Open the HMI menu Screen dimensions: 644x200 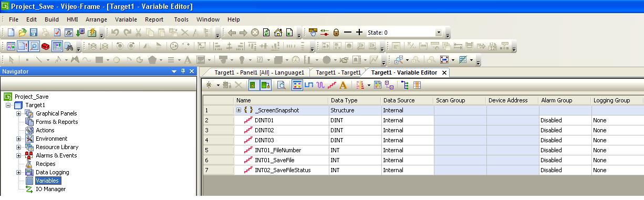[x=72, y=19]
